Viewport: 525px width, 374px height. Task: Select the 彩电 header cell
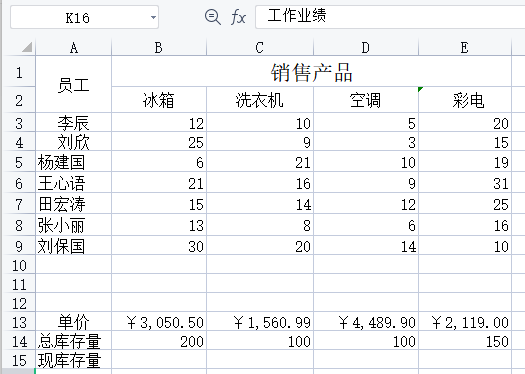click(x=465, y=99)
